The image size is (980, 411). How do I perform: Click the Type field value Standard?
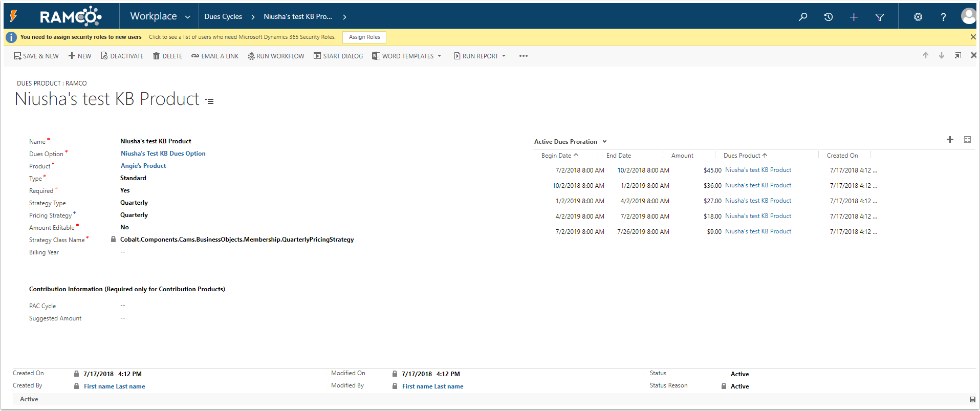click(x=133, y=178)
